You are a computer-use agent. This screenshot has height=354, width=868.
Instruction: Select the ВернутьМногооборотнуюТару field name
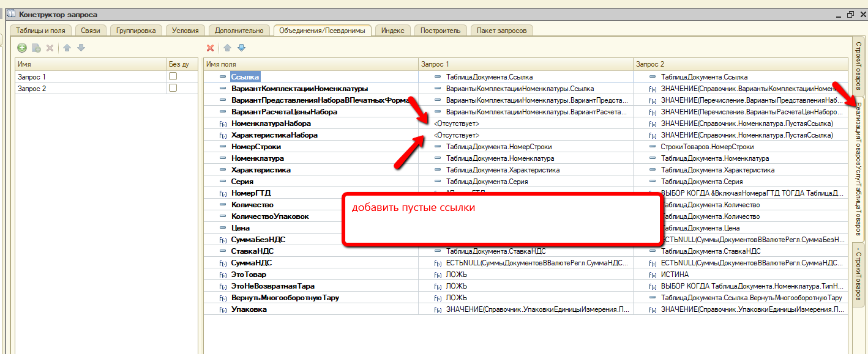285,298
